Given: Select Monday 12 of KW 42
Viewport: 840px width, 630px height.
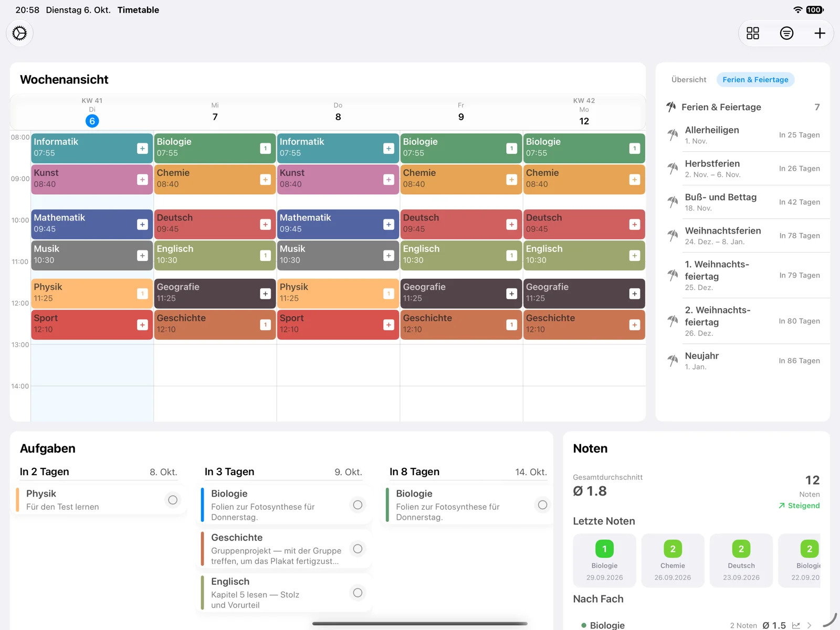Looking at the screenshot, I should coord(584,121).
